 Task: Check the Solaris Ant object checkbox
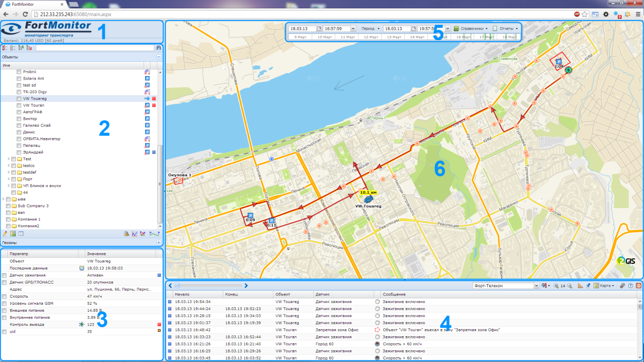click(19, 79)
